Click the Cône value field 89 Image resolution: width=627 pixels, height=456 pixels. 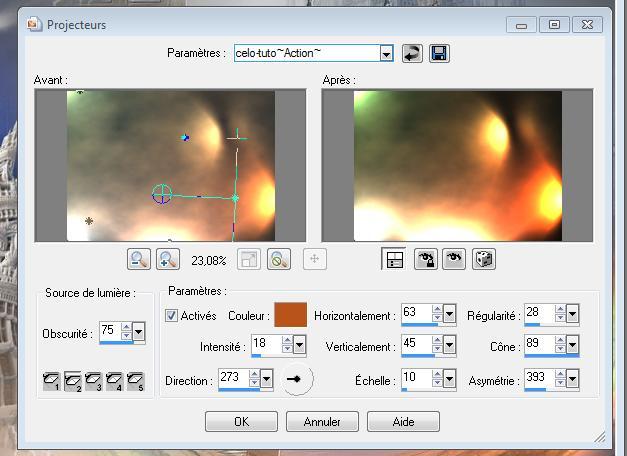click(540, 344)
